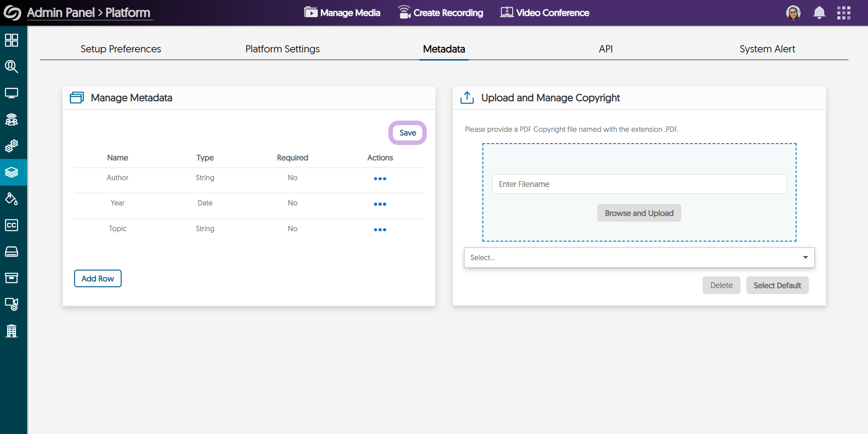
Task: Click the notification bell icon
Action: coord(819,13)
